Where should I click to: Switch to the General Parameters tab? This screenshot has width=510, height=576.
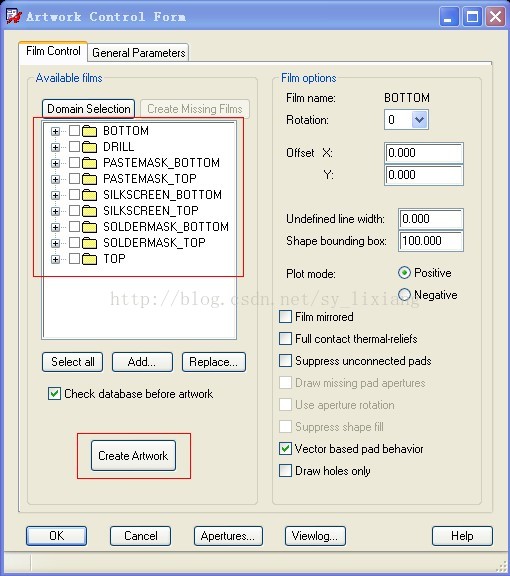[x=139, y=53]
